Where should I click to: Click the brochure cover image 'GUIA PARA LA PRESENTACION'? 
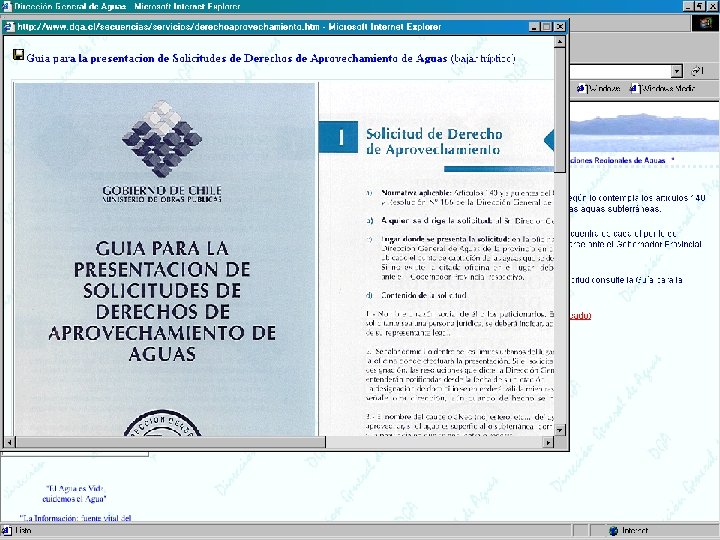165,259
